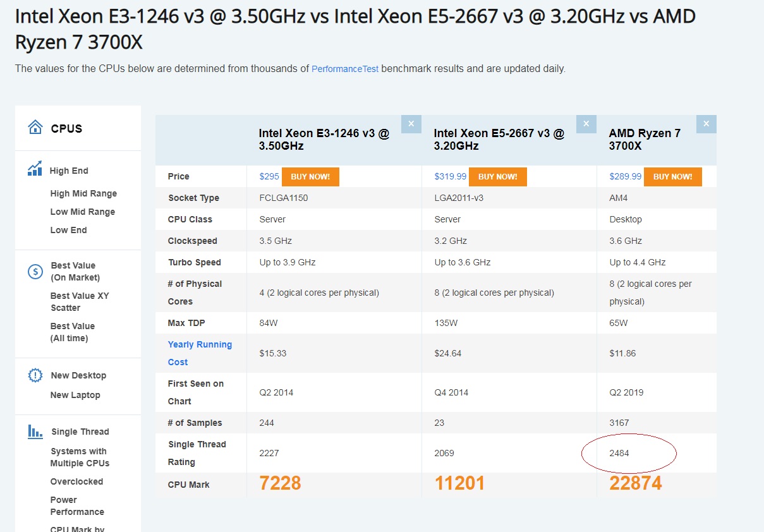Open Single Thread chart

[x=80, y=432]
